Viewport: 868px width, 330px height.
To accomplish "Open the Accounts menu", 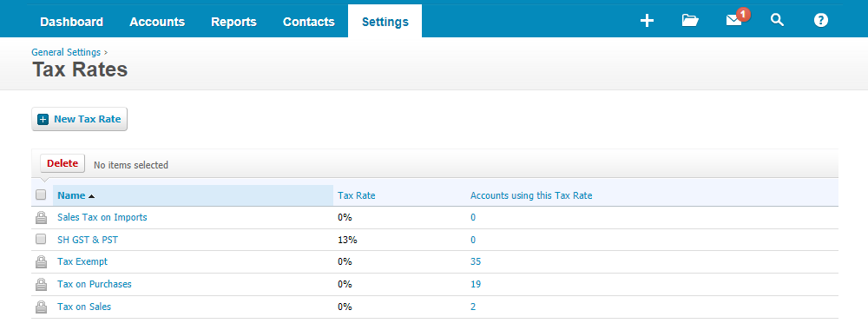I will tap(157, 23).
